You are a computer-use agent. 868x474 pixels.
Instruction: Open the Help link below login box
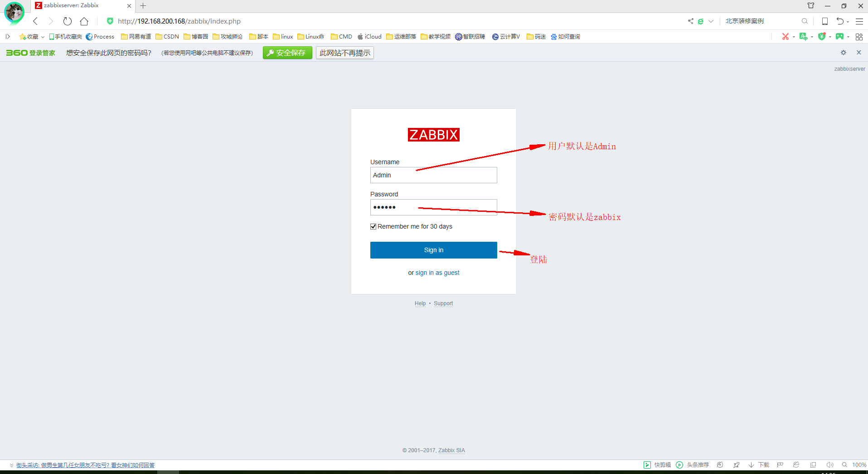[x=420, y=303]
